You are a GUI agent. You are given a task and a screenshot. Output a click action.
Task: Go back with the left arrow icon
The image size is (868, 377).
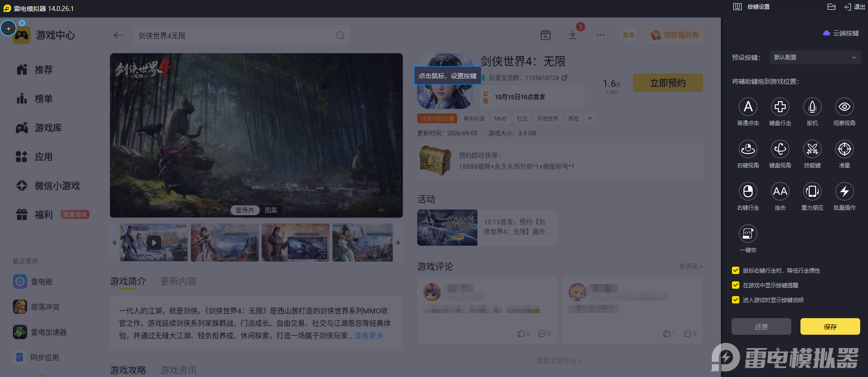click(x=118, y=35)
